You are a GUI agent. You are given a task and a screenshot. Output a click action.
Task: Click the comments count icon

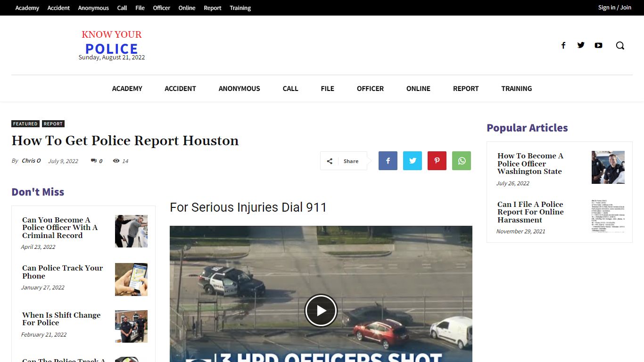click(93, 161)
